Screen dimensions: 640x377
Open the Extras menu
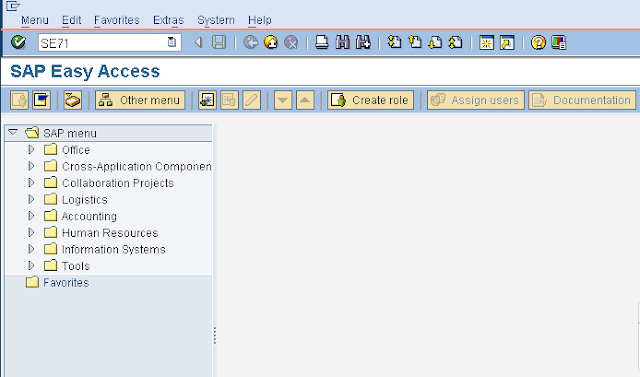pyautogui.click(x=168, y=20)
